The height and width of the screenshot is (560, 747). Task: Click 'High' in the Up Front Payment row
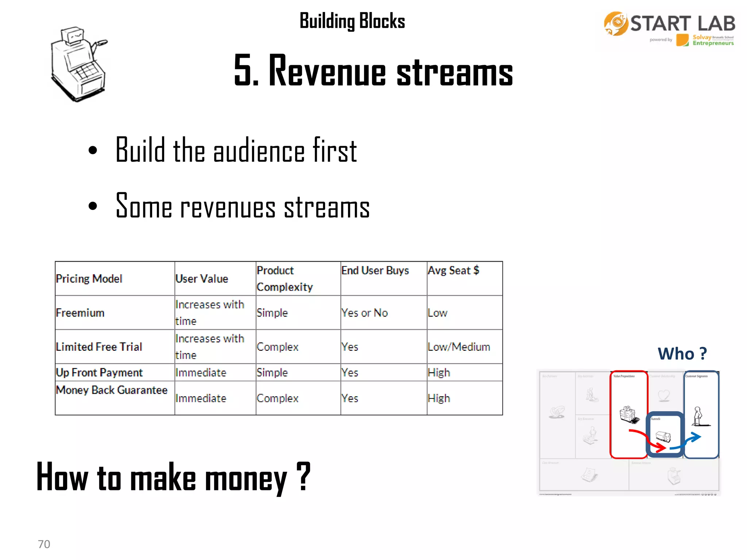click(465, 373)
